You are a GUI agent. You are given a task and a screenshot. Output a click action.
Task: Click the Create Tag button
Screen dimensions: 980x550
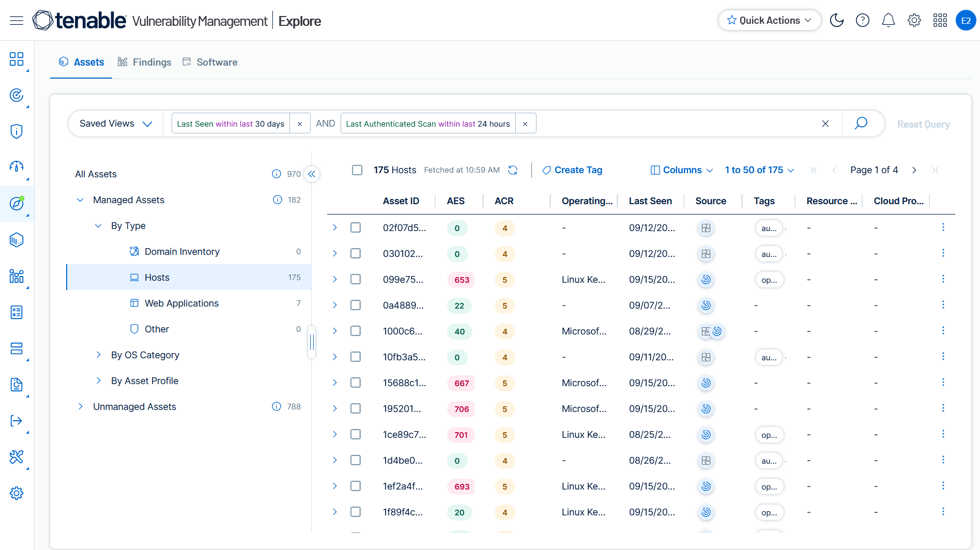(572, 170)
